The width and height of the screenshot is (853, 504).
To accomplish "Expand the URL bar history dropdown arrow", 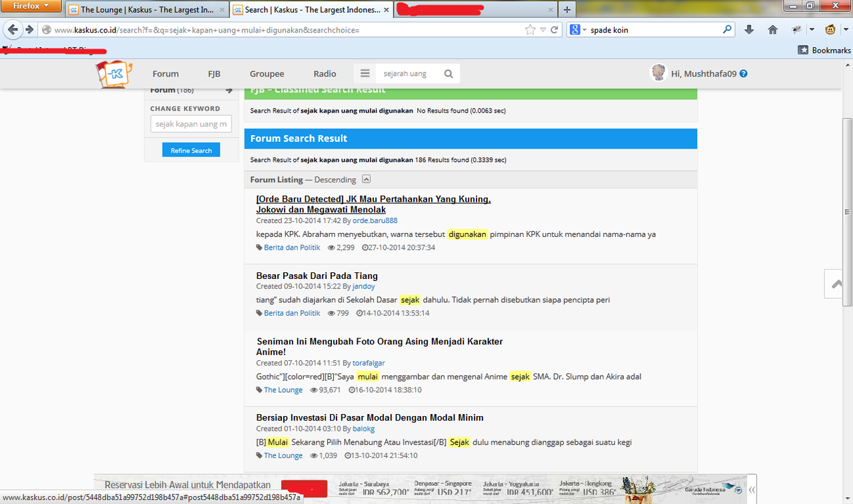I will click(x=543, y=30).
